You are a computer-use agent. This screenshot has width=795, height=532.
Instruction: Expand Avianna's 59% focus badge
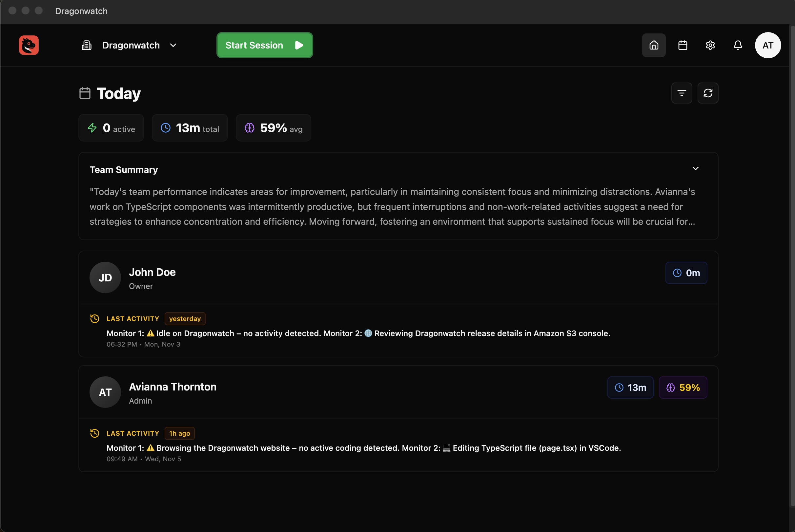pyautogui.click(x=683, y=387)
